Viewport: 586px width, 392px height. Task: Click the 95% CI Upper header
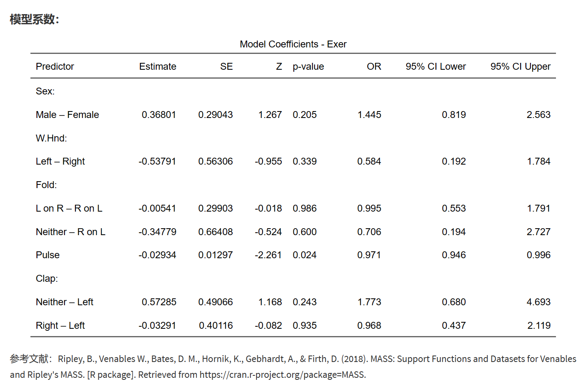pyautogui.click(x=520, y=66)
